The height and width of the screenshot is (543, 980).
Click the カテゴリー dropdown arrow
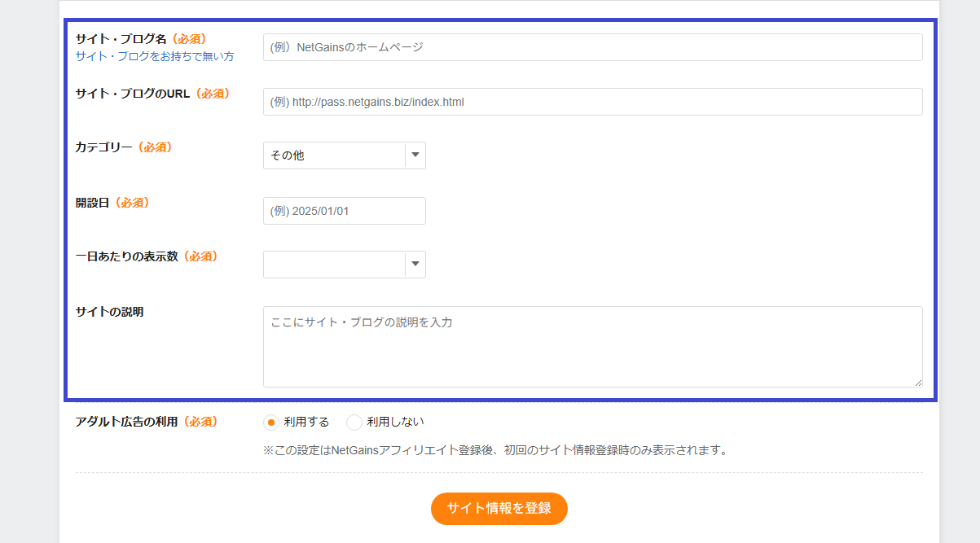(x=415, y=155)
